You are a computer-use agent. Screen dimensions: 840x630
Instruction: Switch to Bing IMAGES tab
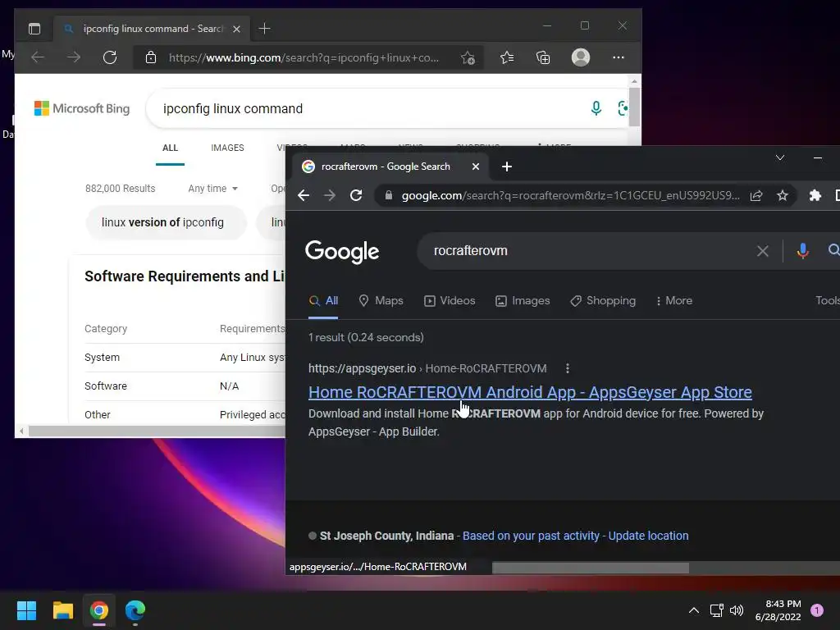click(228, 148)
